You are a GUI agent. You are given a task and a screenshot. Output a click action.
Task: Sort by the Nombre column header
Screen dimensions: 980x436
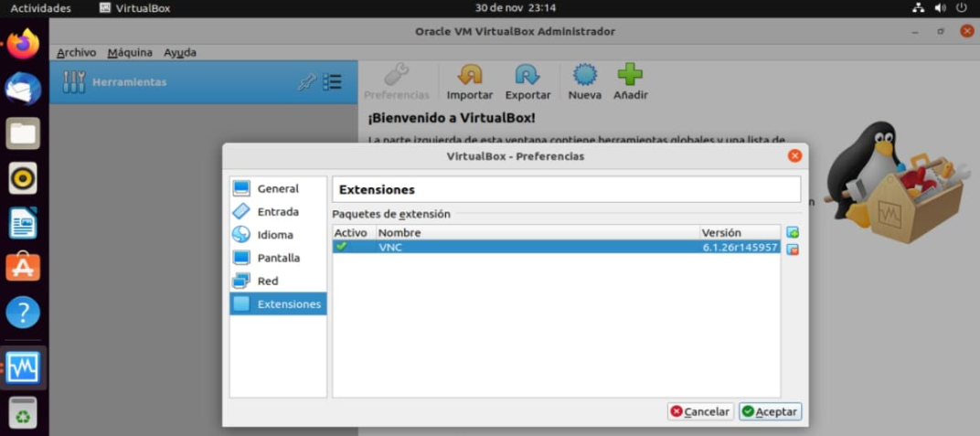click(538, 233)
